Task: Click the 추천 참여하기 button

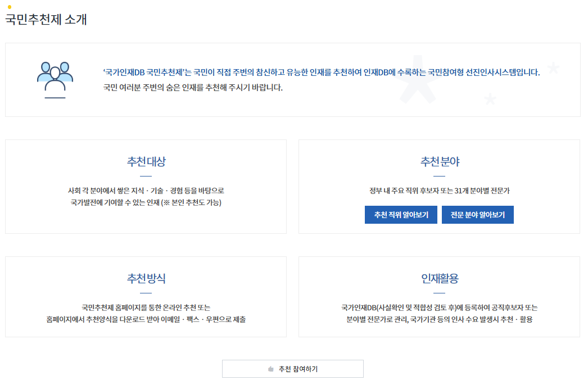Action: pyautogui.click(x=293, y=368)
